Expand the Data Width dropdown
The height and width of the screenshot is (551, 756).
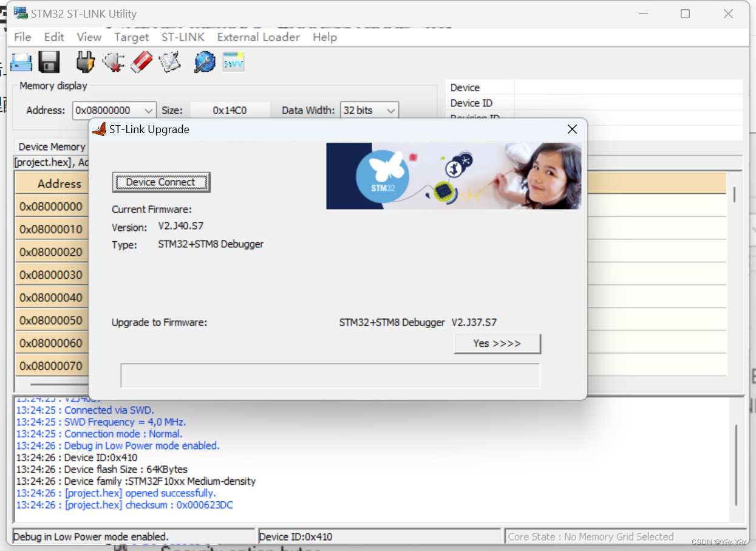pos(391,111)
